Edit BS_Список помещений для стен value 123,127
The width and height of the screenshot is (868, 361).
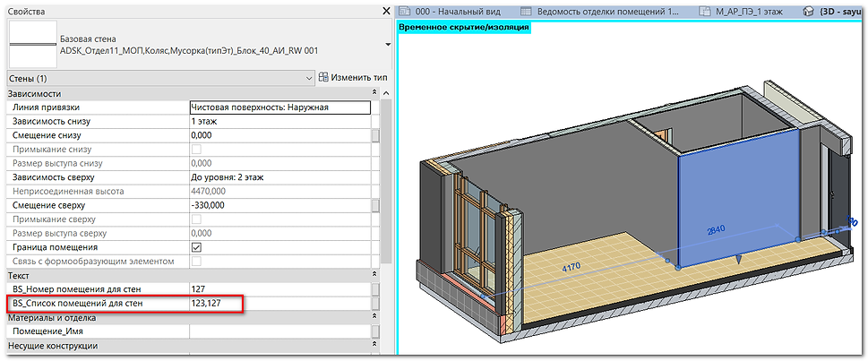tap(279, 304)
